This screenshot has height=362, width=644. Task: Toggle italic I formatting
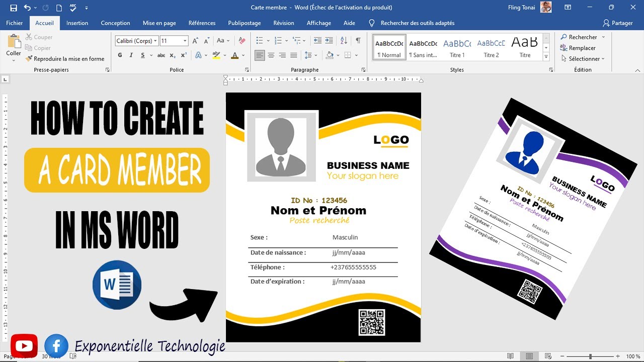click(132, 55)
